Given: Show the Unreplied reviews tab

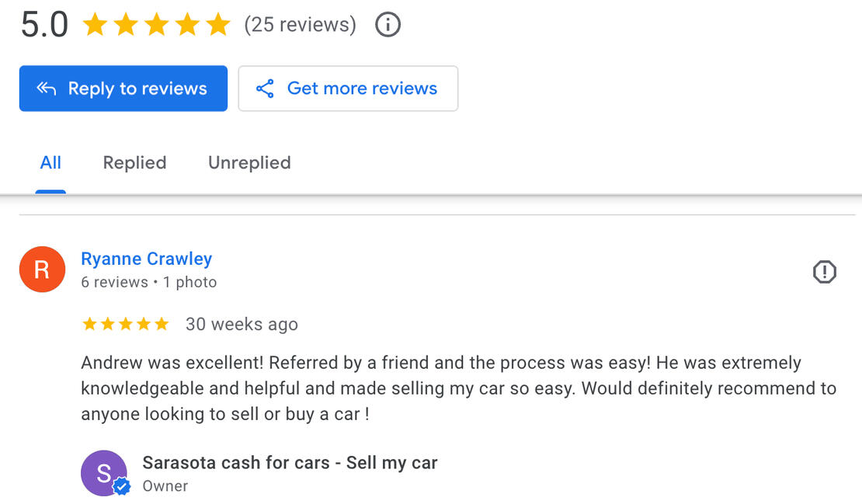Looking at the screenshot, I should pos(249,163).
